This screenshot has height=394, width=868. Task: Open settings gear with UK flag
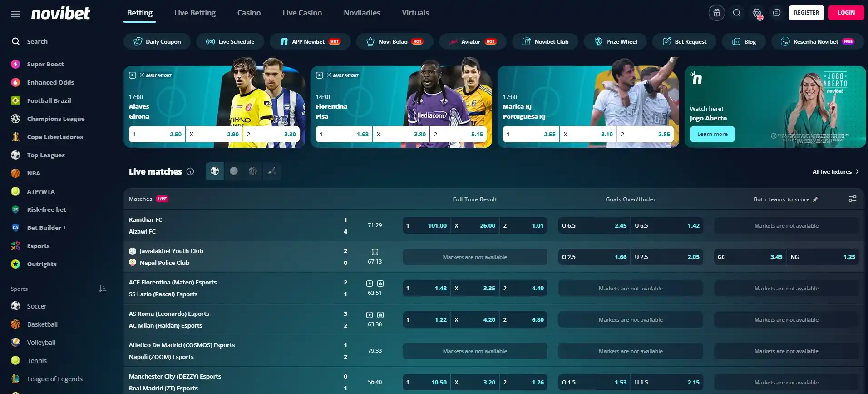757,13
